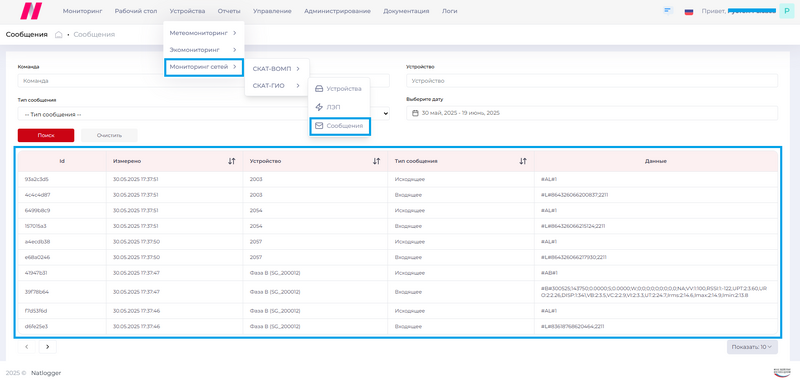Open the Устройства top menu
The width and height of the screenshot is (800, 383).
tap(187, 11)
